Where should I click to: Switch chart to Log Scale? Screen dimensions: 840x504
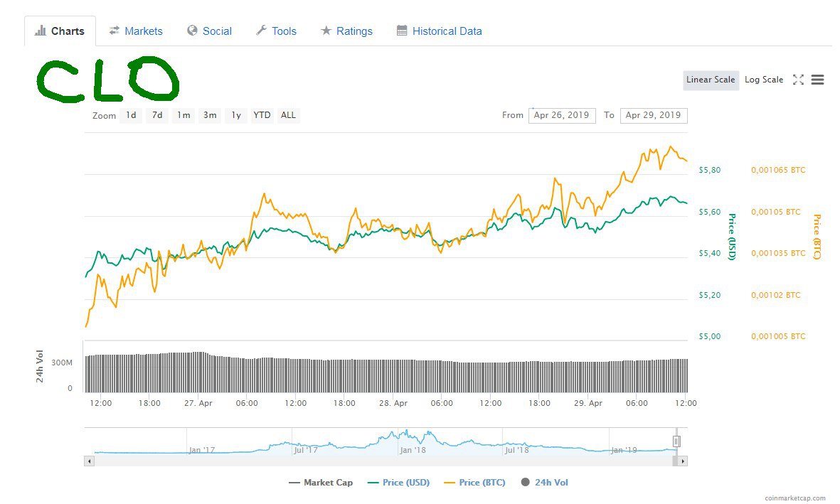[764, 80]
